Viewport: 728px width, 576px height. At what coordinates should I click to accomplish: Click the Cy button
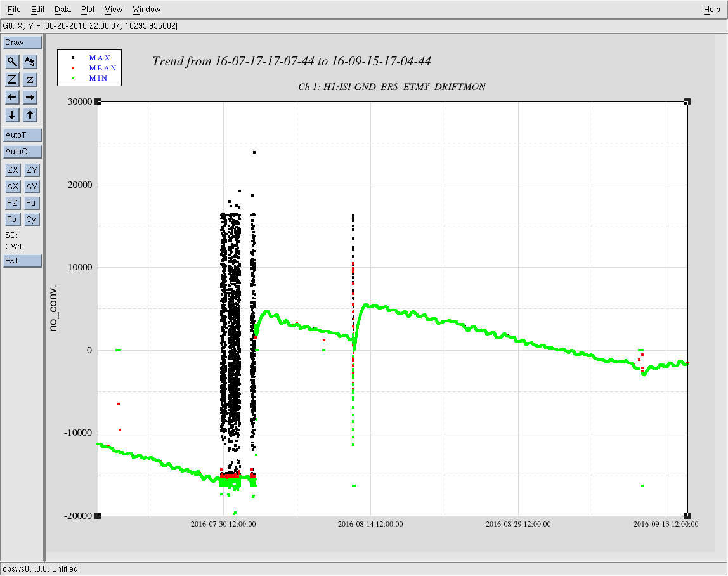click(32, 219)
